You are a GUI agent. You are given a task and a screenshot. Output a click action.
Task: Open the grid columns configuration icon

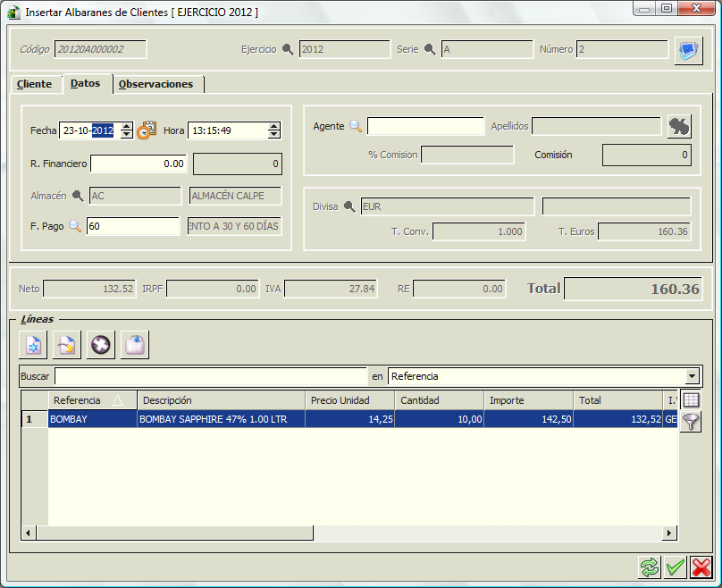point(691,399)
